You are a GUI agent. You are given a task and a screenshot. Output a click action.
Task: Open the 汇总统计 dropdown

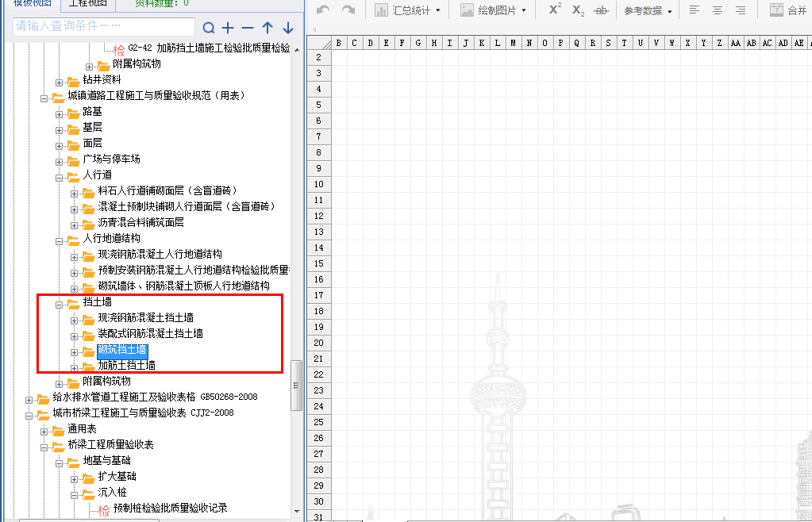click(408, 10)
